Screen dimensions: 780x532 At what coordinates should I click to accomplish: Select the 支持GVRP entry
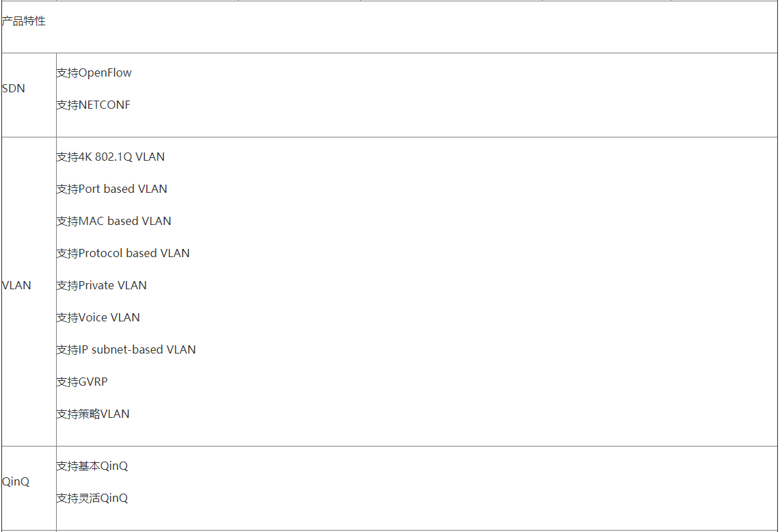(82, 382)
